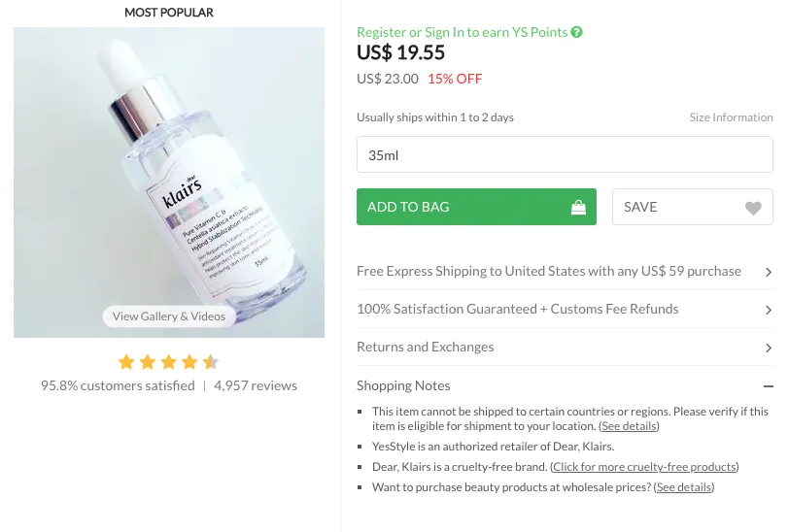Screen dimensions: 789x532
Task: Click the YS Points help question mark icon
Action: point(577,32)
